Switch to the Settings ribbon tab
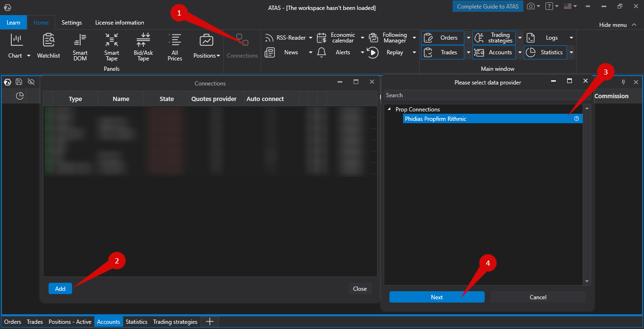 (x=72, y=23)
